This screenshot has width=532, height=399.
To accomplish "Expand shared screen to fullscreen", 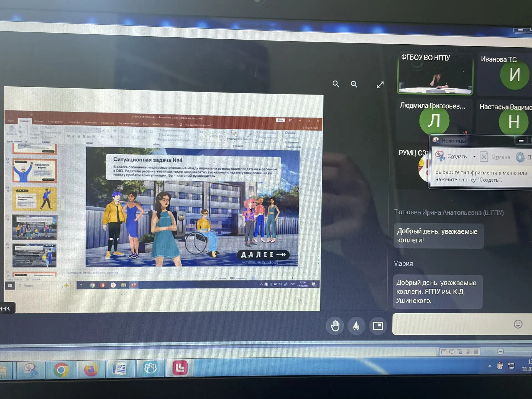I will (x=380, y=85).
